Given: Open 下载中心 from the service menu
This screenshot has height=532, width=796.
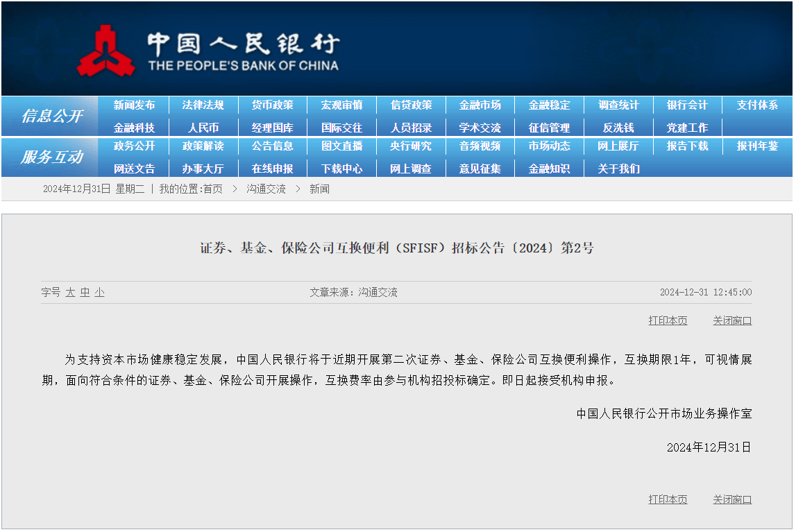Looking at the screenshot, I should [x=341, y=169].
